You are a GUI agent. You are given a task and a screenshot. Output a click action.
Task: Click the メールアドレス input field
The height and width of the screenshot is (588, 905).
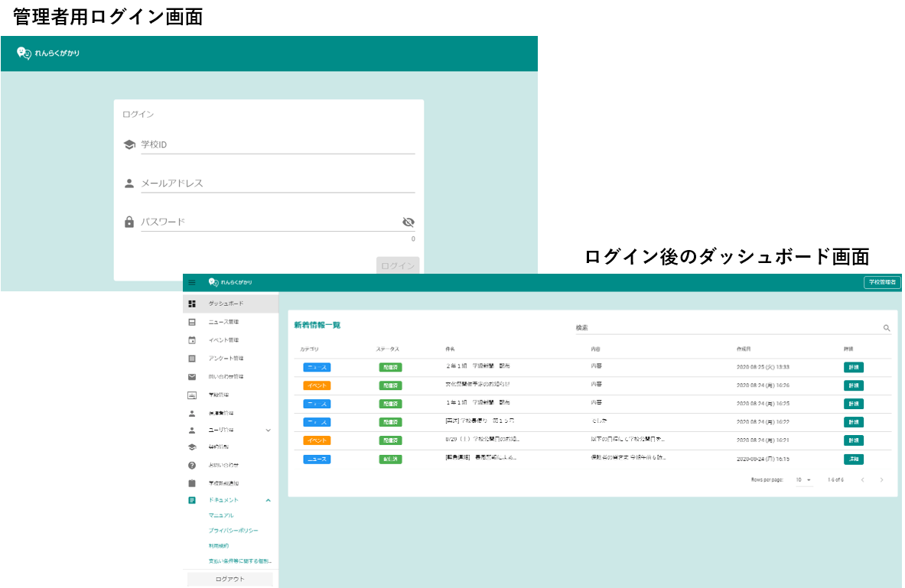click(277, 184)
